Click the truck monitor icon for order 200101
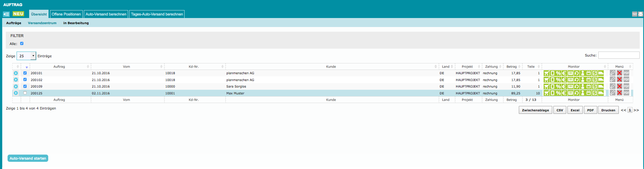The height and width of the screenshot is (169, 644). click(601, 73)
